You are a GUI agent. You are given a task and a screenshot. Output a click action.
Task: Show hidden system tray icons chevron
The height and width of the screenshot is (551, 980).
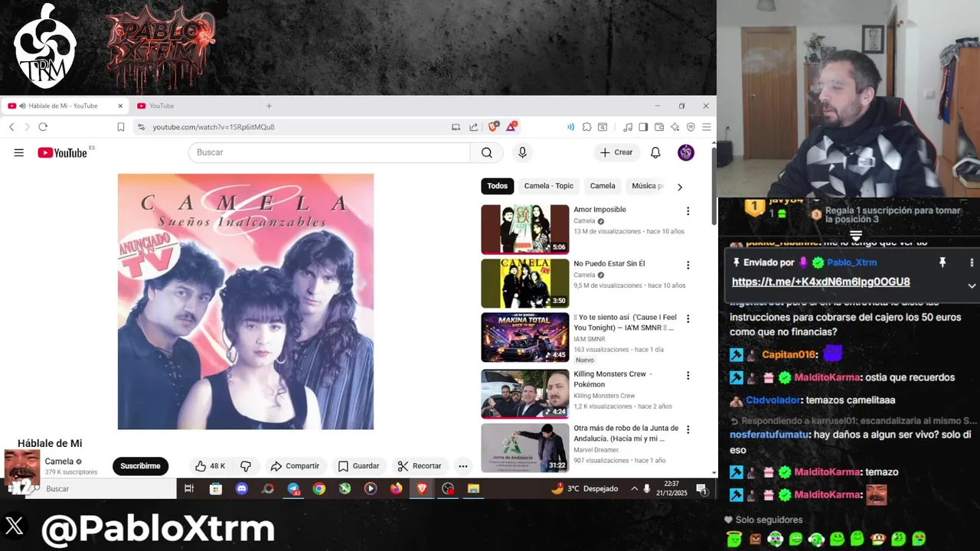click(634, 488)
